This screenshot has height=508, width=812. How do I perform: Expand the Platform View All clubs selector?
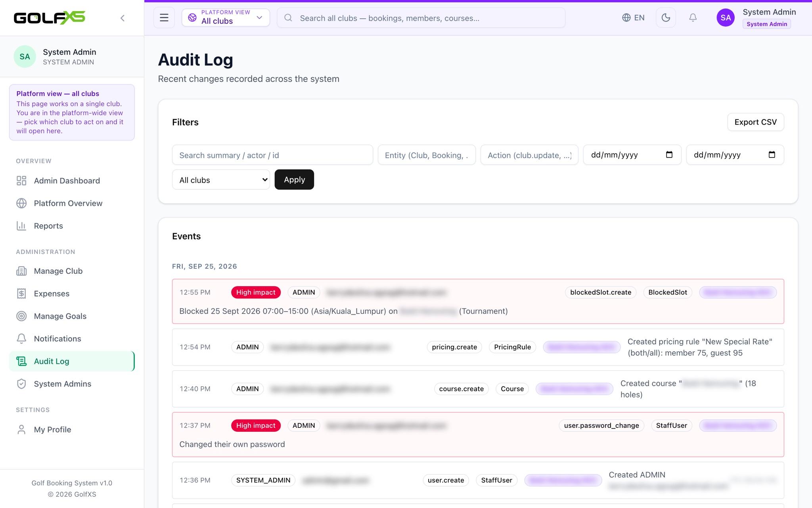click(x=226, y=17)
